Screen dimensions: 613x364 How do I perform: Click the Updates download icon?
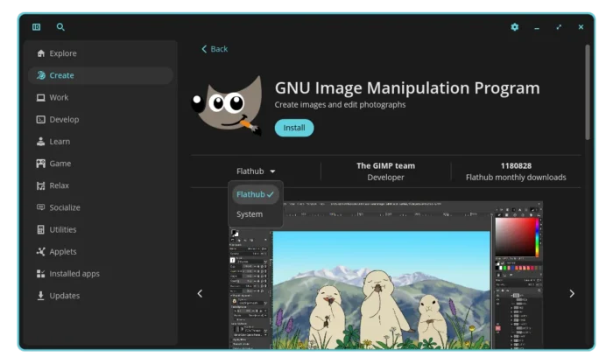(40, 296)
